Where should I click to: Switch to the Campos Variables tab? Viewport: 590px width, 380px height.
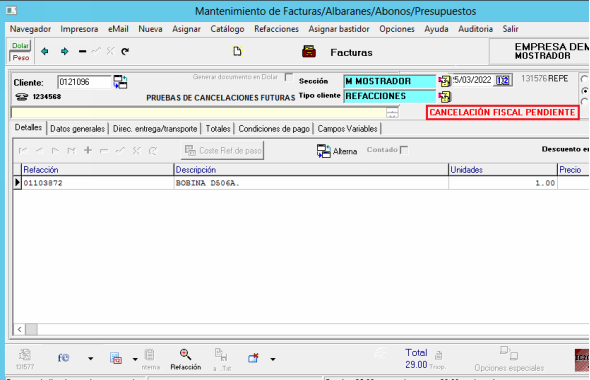tap(347, 129)
